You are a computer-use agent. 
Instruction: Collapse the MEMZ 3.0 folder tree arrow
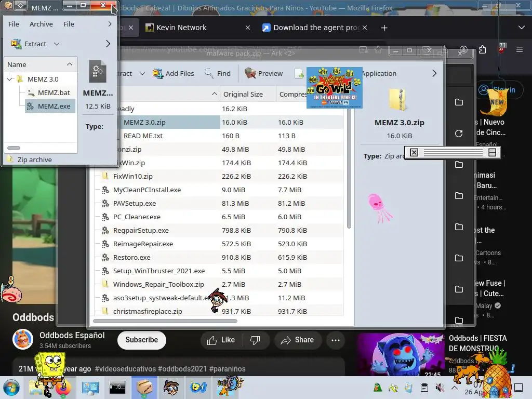coord(10,79)
